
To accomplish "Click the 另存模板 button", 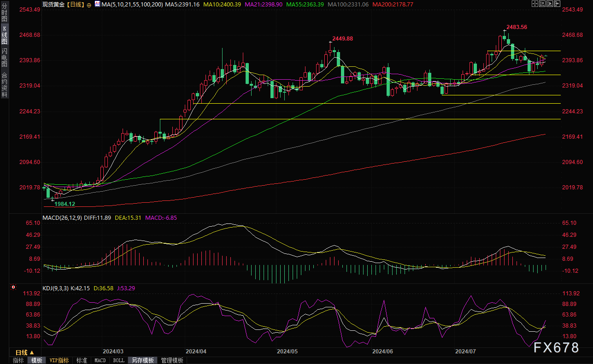I will (x=142, y=360).
